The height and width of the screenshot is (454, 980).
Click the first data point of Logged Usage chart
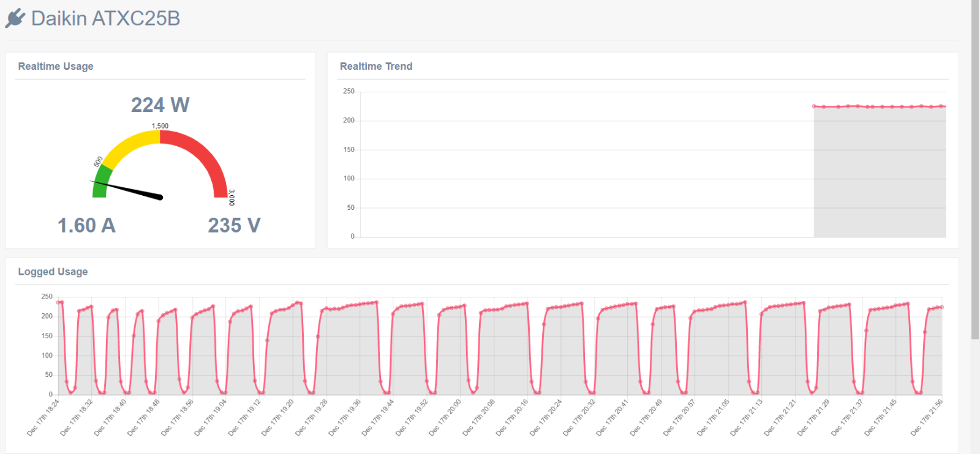58,302
